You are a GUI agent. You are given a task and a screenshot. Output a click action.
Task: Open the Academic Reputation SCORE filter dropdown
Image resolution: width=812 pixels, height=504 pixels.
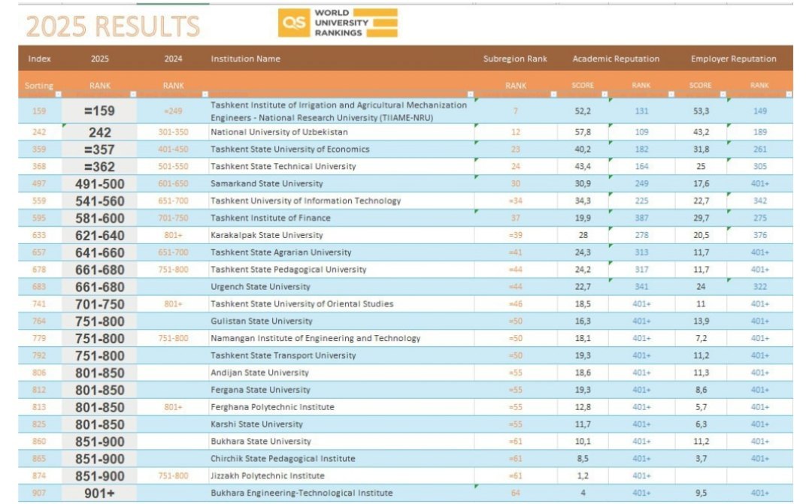pyautogui.click(x=605, y=95)
